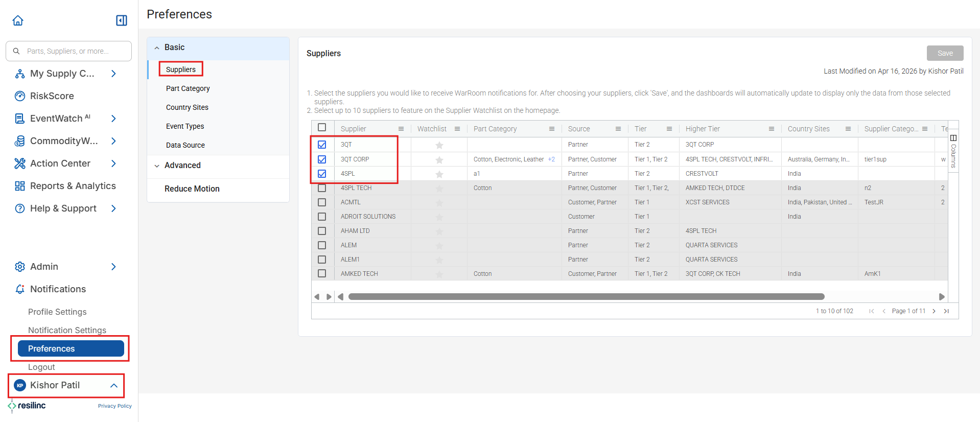
Task: Select Suppliers preference item
Action: coord(181,69)
